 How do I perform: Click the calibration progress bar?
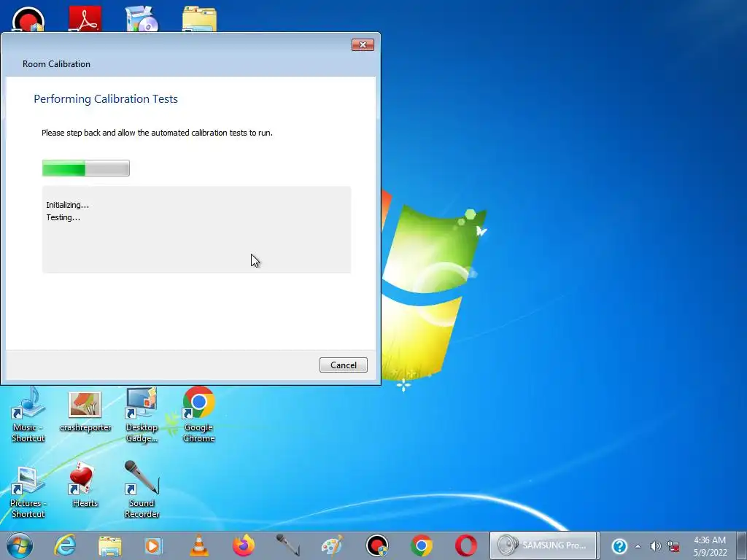coord(86,168)
